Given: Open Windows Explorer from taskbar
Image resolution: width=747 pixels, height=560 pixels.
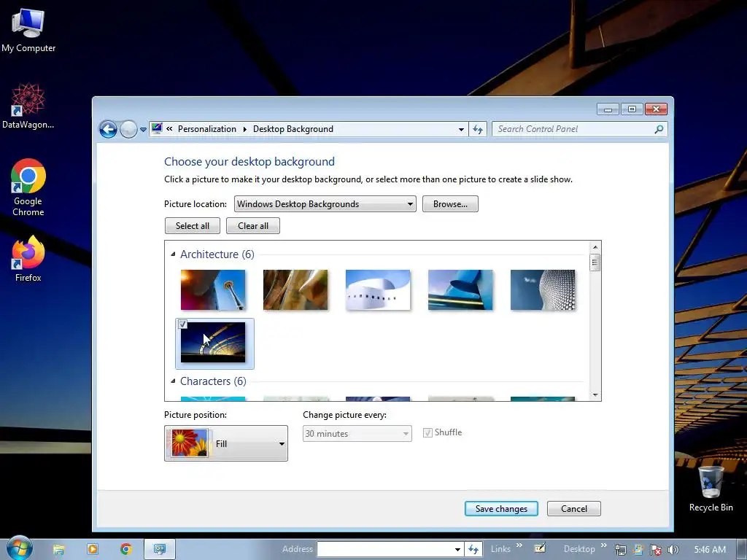Looking at the screenshot, I should 58,550.
